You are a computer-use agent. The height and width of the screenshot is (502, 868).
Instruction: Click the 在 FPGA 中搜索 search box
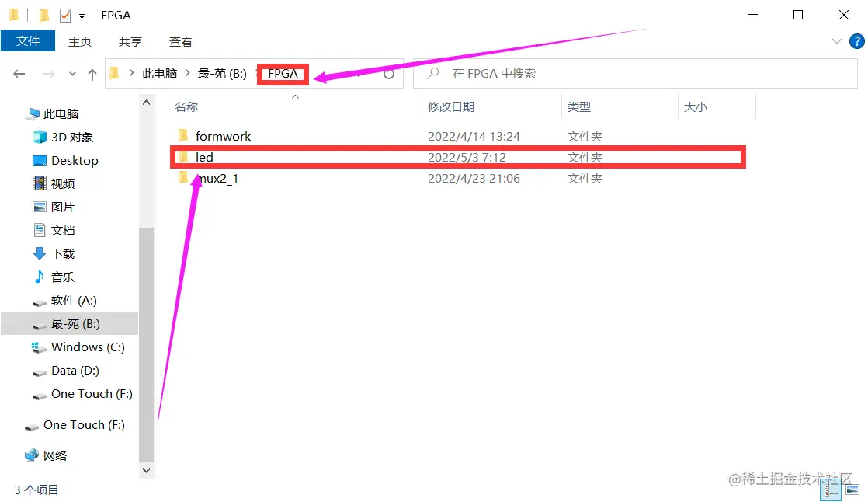[x=636, y=74]
